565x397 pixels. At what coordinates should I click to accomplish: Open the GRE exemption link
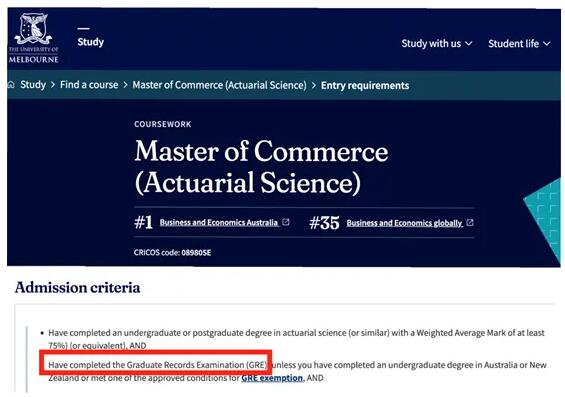click(x=272, y=378)
